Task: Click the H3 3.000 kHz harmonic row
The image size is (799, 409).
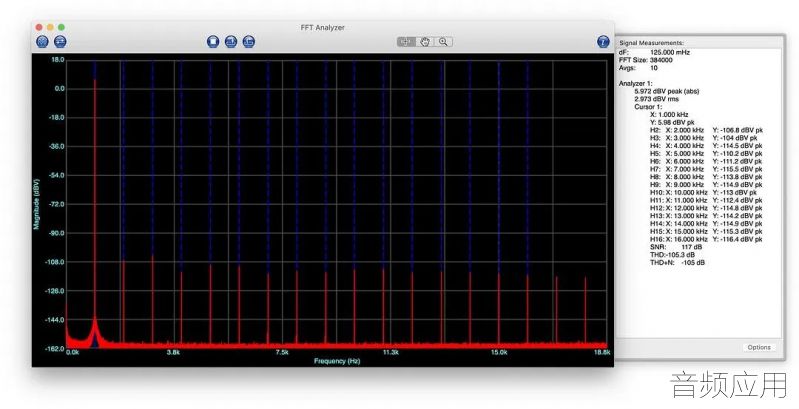Action: [x=704, y=138]
